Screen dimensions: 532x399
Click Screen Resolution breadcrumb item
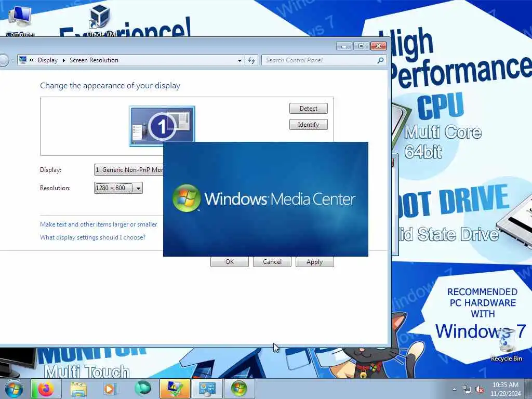pos(94,60)
